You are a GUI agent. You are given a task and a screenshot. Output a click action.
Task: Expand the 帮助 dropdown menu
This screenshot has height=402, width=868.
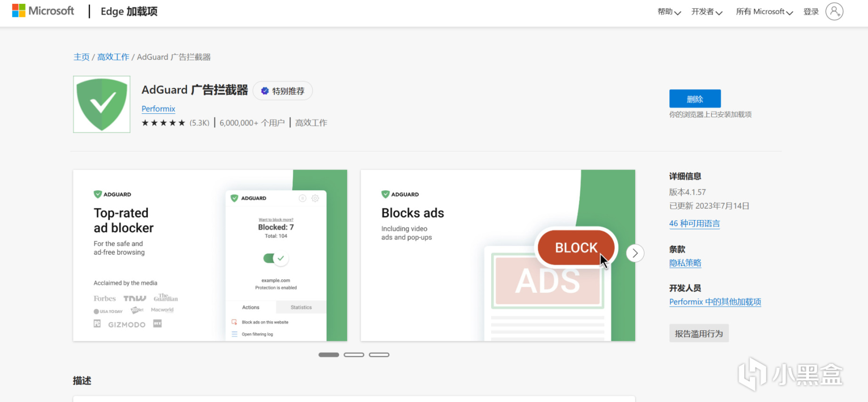pos(669,12)
